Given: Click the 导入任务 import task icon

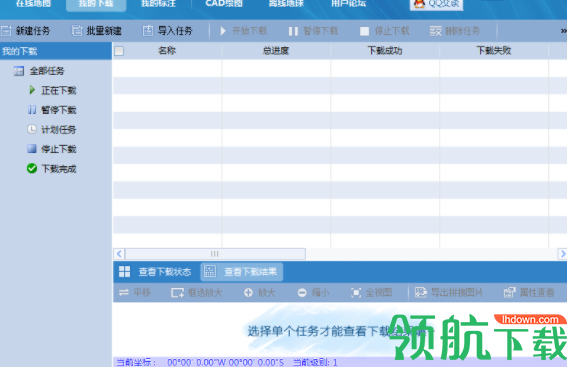Looking at the screenshot, I should 148,31.
